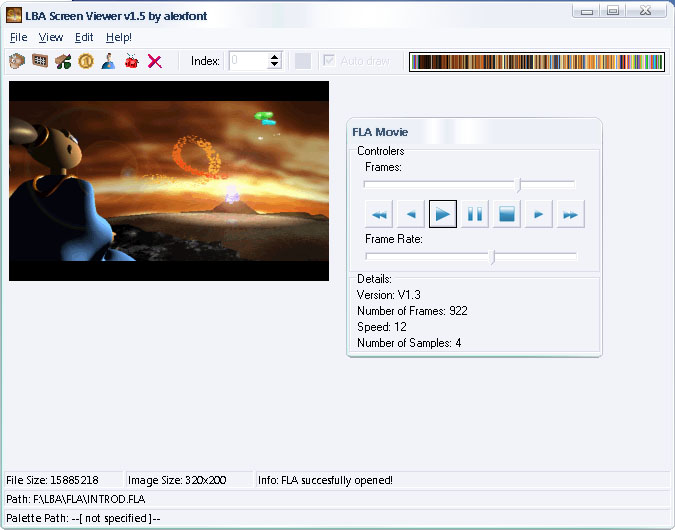Screen dimensions: 675x530
Task: Click the Path F:\LBA\FLA\INTROD.FLA status line
Action: tap(337, 499)
